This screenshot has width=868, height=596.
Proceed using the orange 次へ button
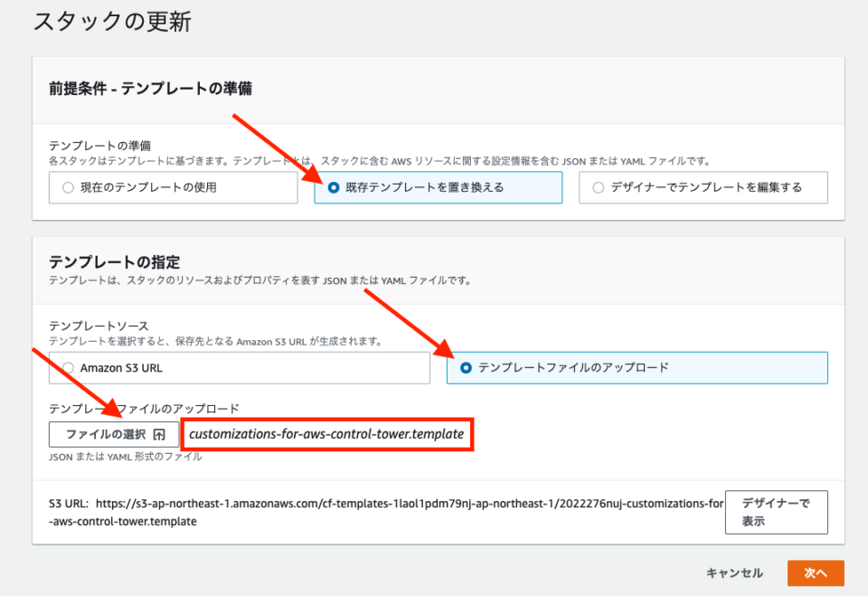(x=815, y=572)
